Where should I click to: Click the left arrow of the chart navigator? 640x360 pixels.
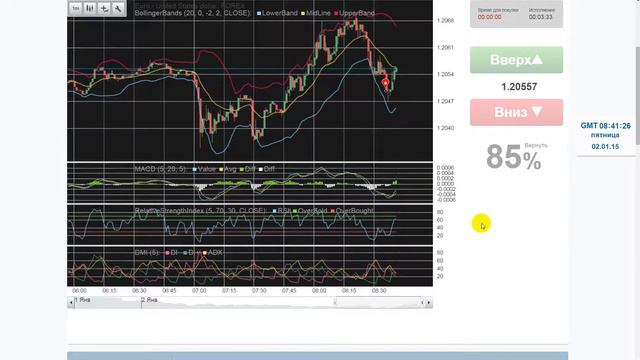point(71,303)
